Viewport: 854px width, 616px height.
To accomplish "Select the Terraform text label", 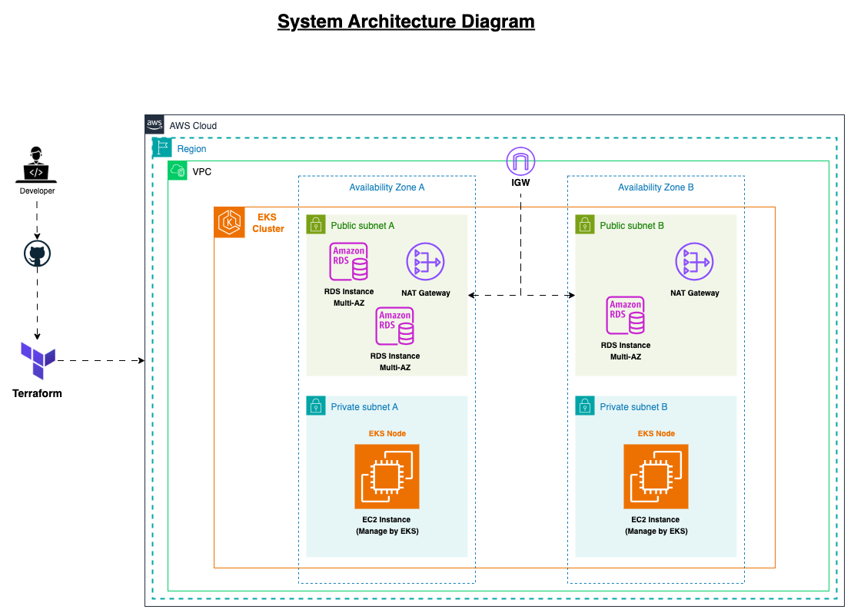I will pos(37,393).
